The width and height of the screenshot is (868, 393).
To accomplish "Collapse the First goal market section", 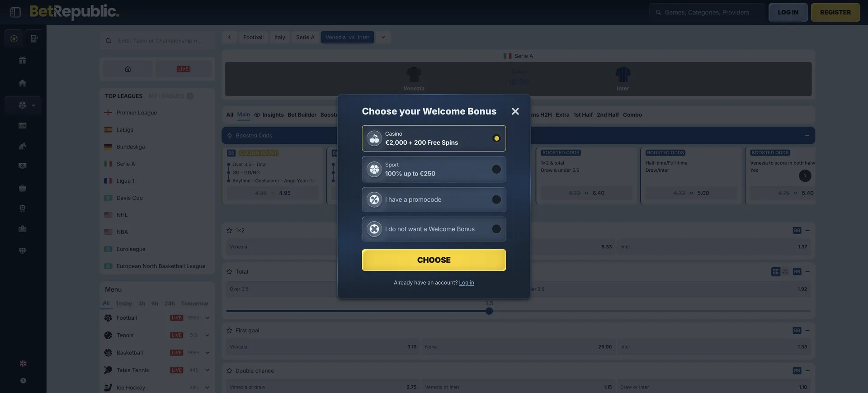I will pos(807,331).
